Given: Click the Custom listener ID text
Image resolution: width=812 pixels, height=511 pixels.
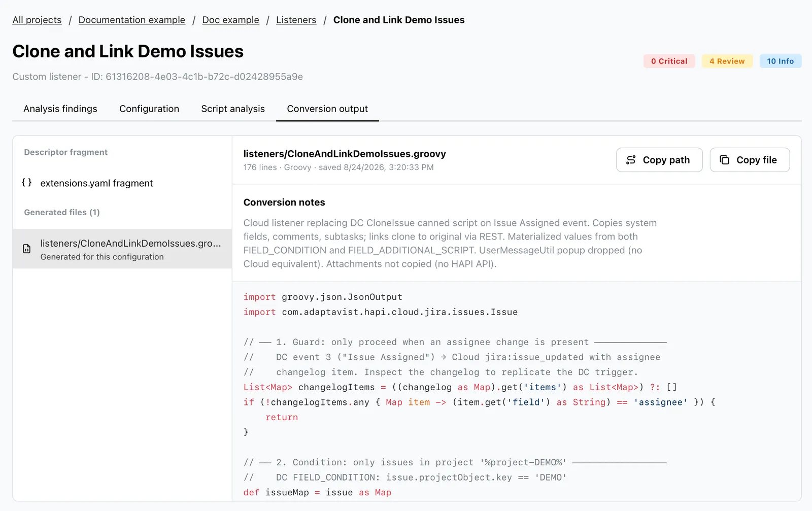Looking at the screenshot, I should pyautogui.click(x=157, y=77).
